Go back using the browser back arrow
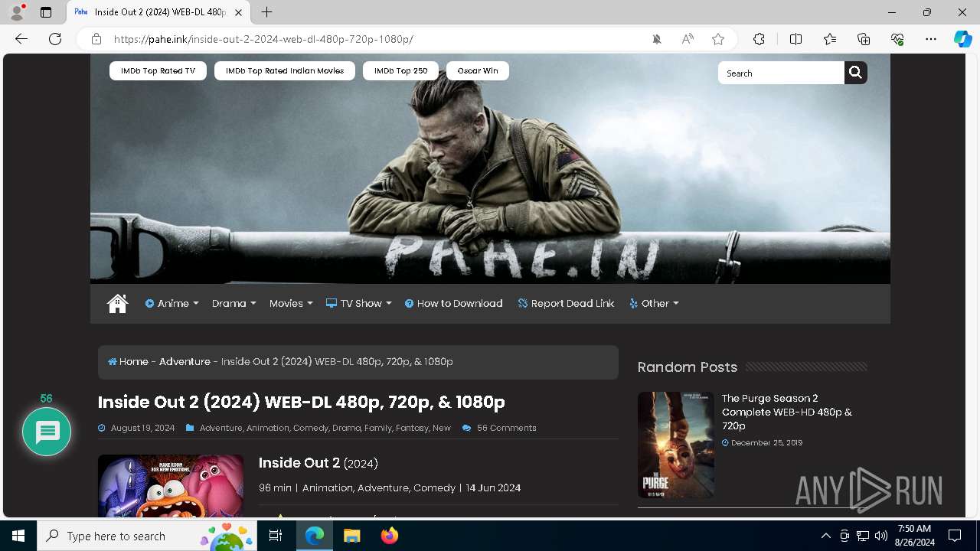 pyautogui.click(x=21, y=39)
